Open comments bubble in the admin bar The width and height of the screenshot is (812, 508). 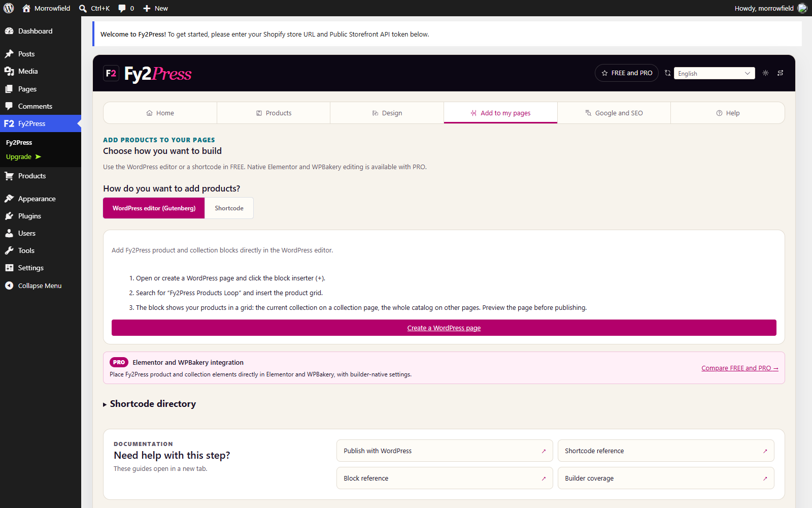coord(126,8)
